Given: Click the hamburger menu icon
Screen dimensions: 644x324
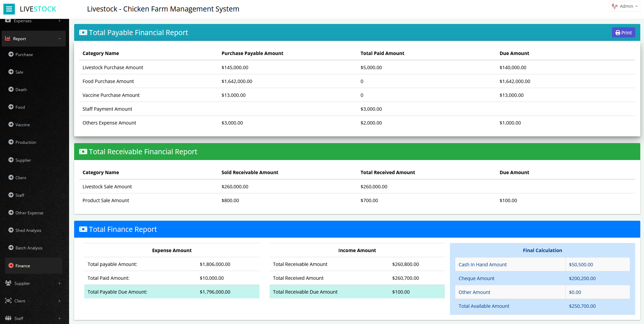Looking at the screenshot, I should click(x=9, y=9).
